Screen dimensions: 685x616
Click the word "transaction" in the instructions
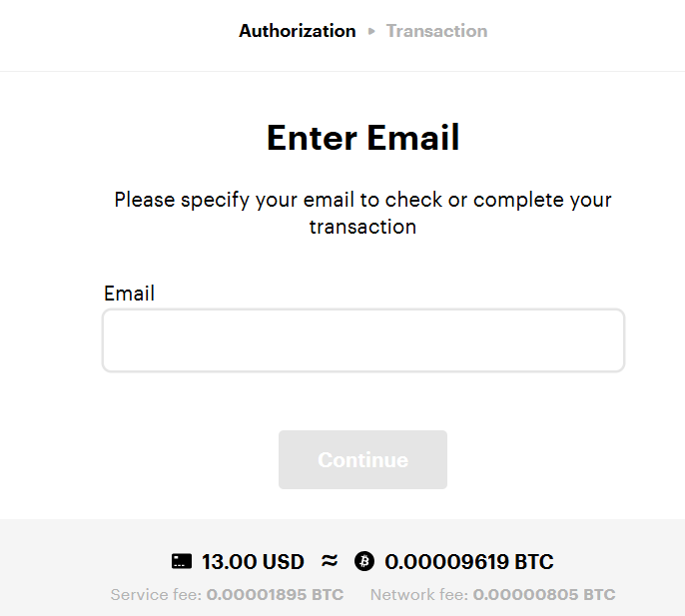(363, 227)
